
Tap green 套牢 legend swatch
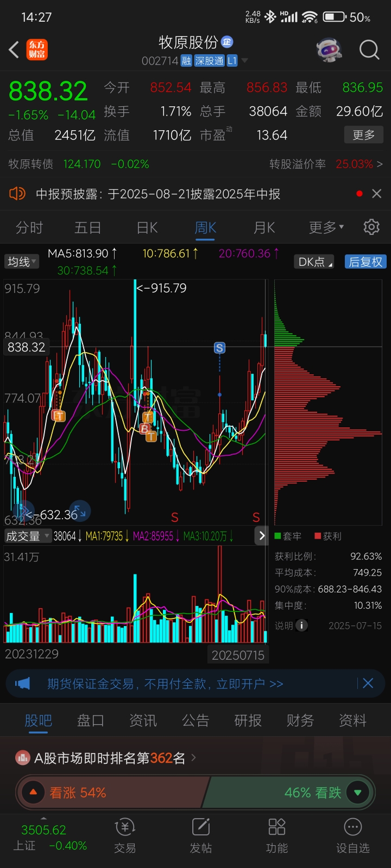pos(278,536)
